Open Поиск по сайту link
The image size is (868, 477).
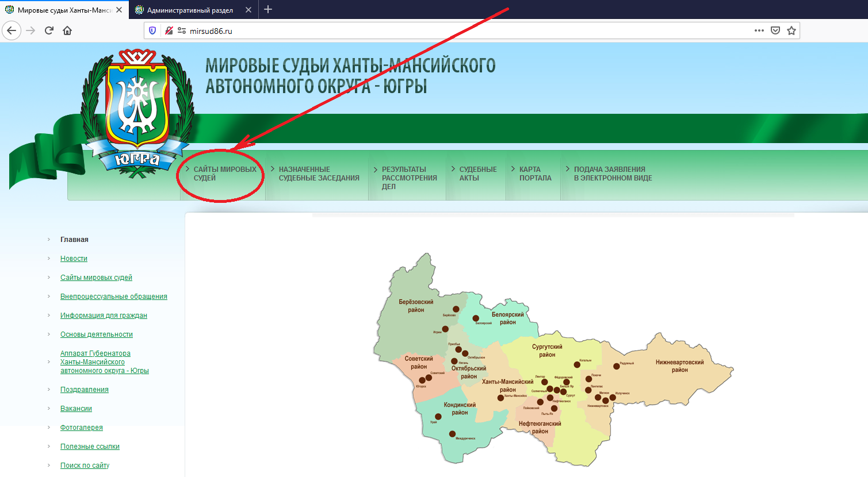(x=85, y=466)
